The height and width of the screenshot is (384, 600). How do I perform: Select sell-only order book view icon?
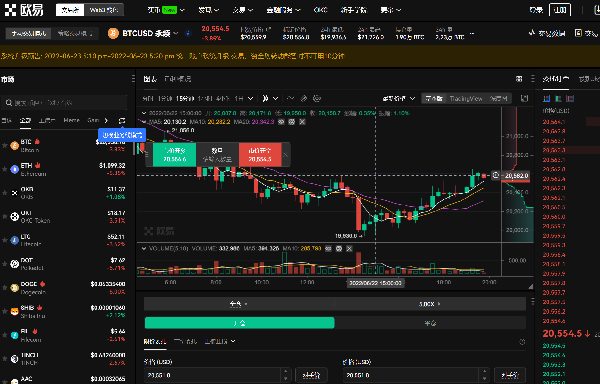point(570,99)
